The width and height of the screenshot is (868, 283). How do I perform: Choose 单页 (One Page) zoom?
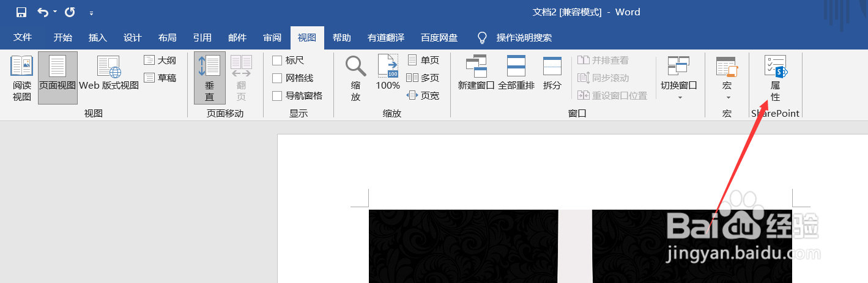(423, 60)
